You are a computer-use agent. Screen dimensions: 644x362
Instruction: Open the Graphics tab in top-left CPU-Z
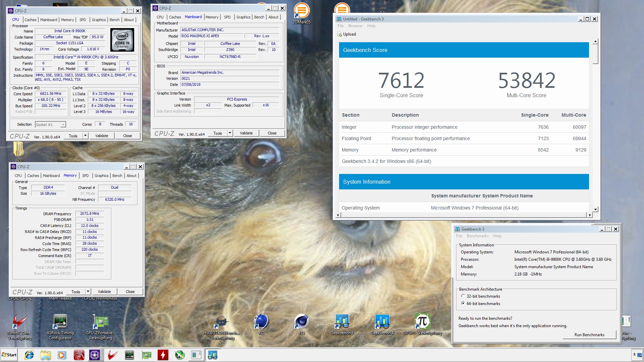[99, 20]
